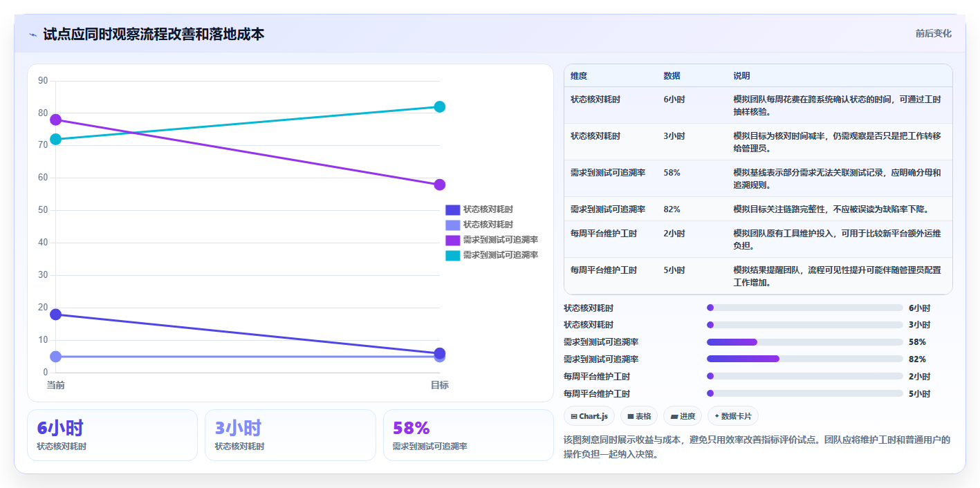Click the description starting 模拟目标为核对时间减半

[837, 142]
